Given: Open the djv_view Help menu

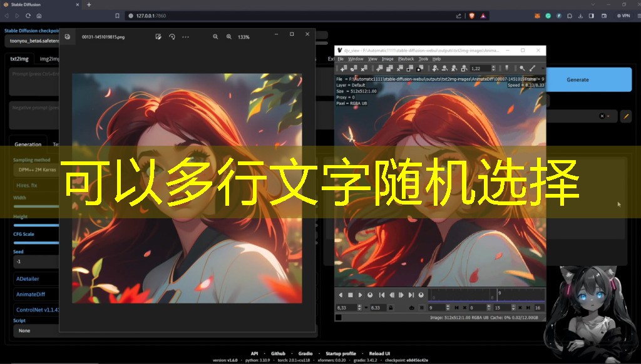Looking at the screenshot, I should 436,59.
